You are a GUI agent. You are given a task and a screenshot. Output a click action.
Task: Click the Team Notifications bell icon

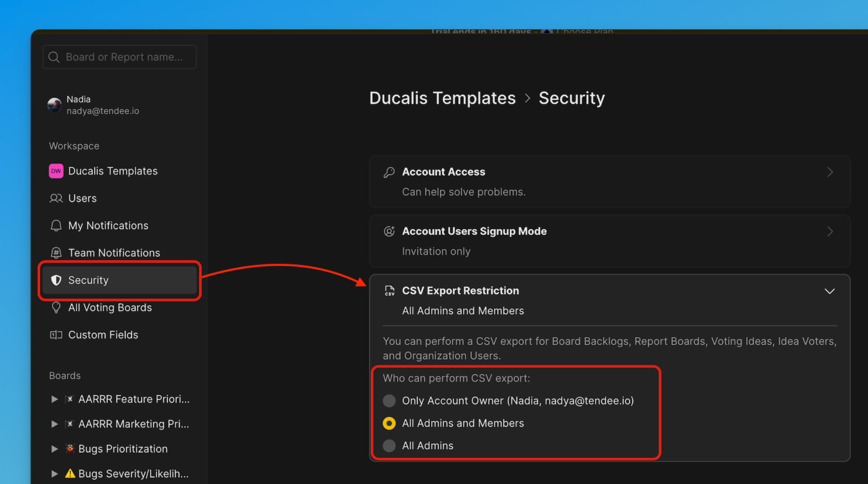tap(56, 253)
